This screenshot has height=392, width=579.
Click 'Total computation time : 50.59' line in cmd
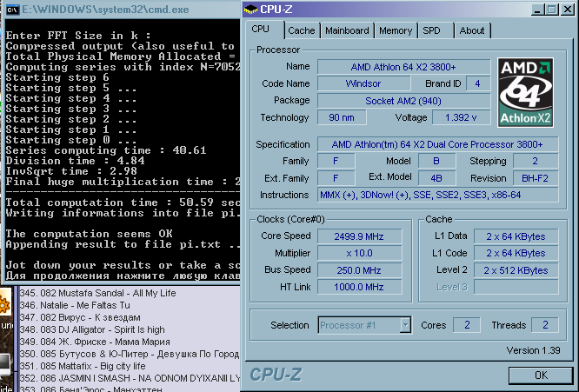[123, 203]
